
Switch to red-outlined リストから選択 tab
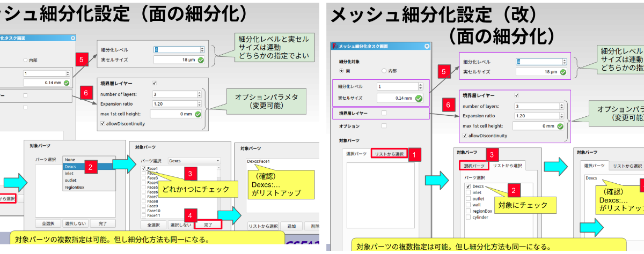pyautogui.click(x=389, y=154)
